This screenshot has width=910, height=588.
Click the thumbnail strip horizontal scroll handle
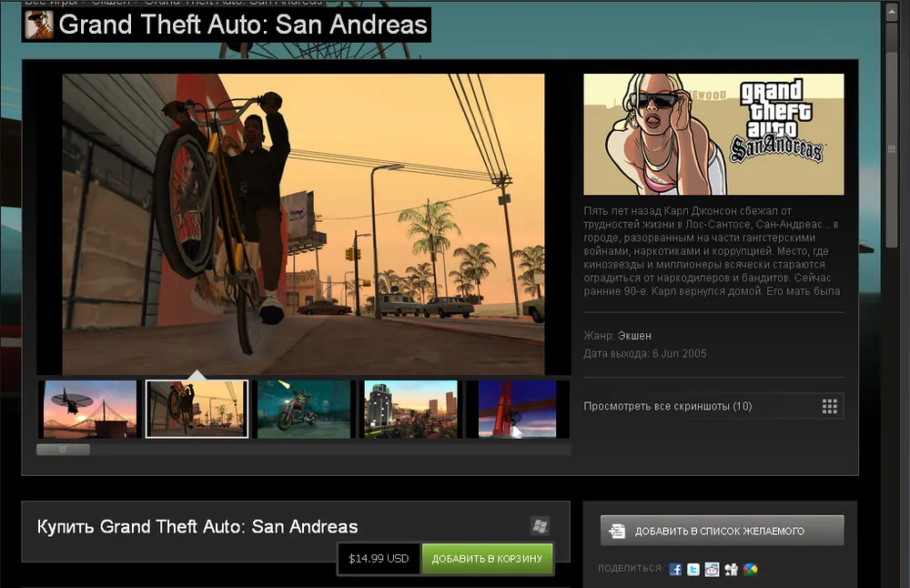pos(64,450)
